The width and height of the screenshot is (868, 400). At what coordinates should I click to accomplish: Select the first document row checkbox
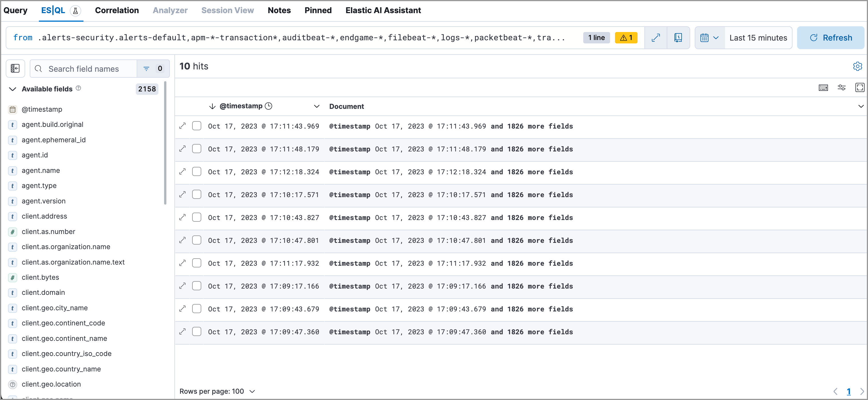197,126
